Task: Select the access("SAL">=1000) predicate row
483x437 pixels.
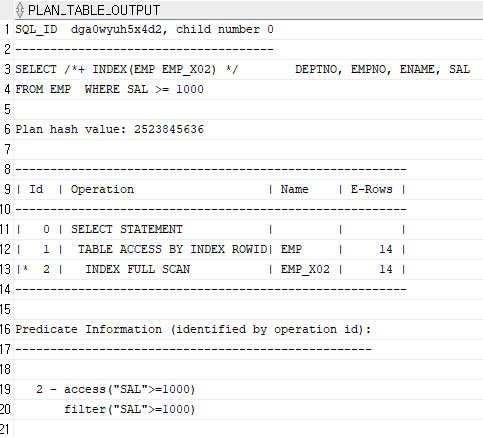Action: pos(248,390)
